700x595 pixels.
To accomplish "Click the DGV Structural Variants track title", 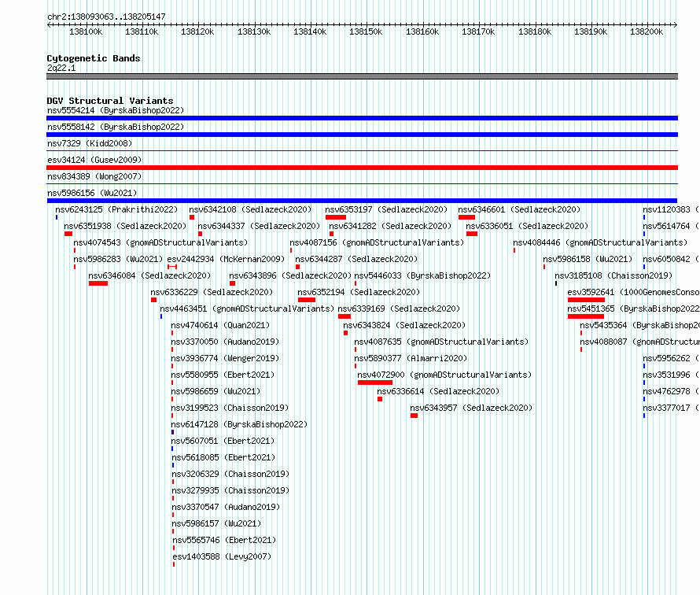I will coord(110,101).
